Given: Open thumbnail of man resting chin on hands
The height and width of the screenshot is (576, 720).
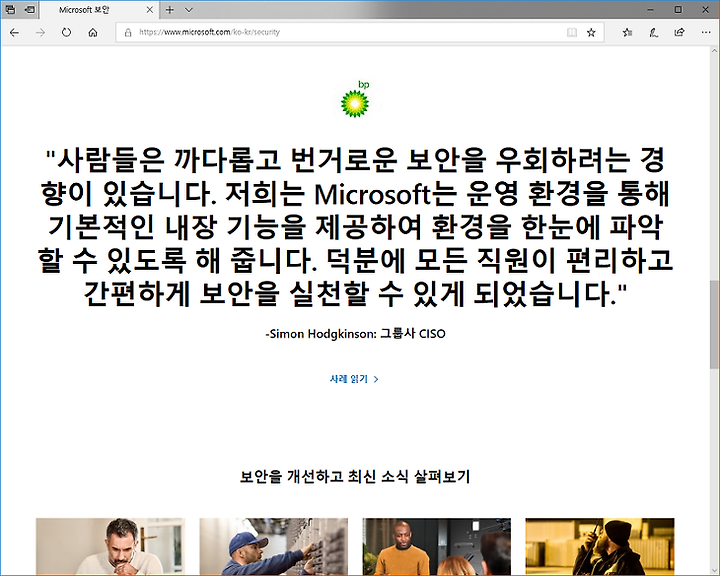Looking at the screenshot, I should 111,547.
